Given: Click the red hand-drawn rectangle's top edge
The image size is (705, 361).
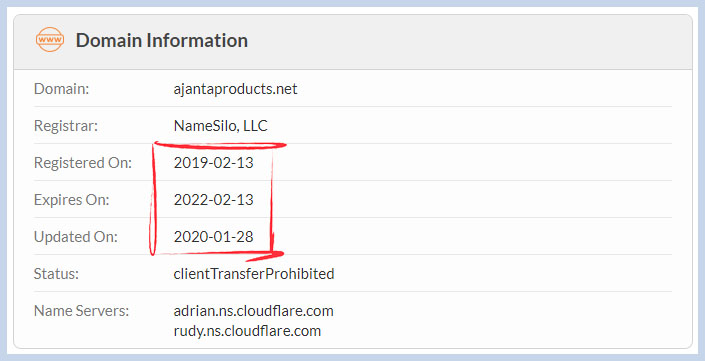Looking at the screenshot, I should pos(220,145).
